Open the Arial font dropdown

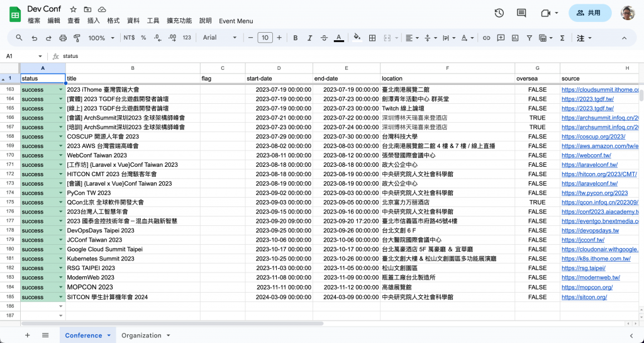tap(219, 38)
